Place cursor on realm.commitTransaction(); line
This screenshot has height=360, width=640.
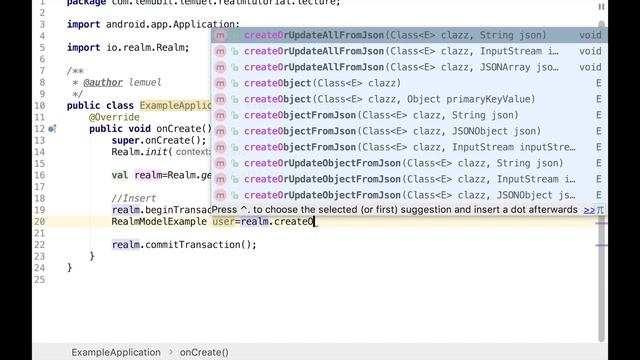pyautogui.click(x=184, y=245)
